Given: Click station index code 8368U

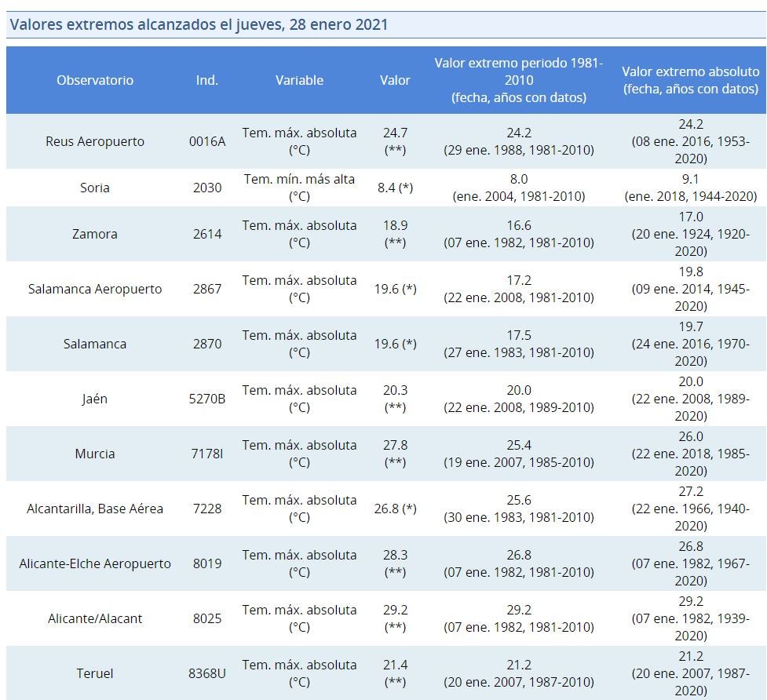Looking at the screenshot, I should coord(207,673).
